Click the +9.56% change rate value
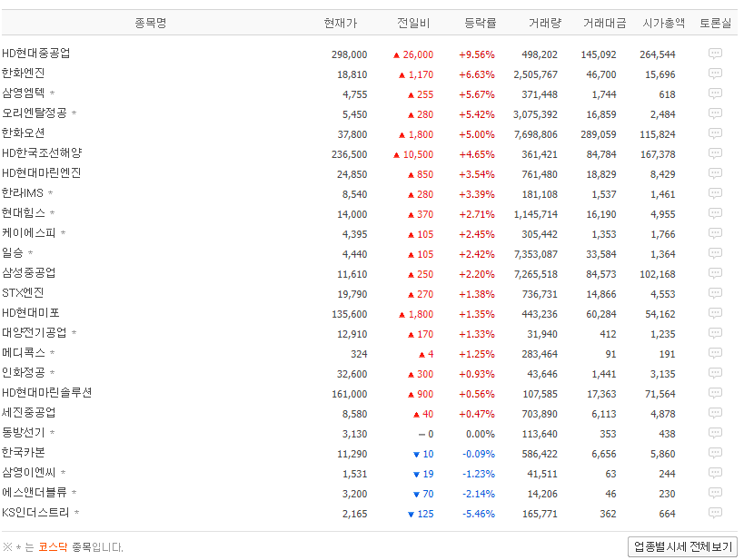The image size is (744, 560). [x=477, y=54]
